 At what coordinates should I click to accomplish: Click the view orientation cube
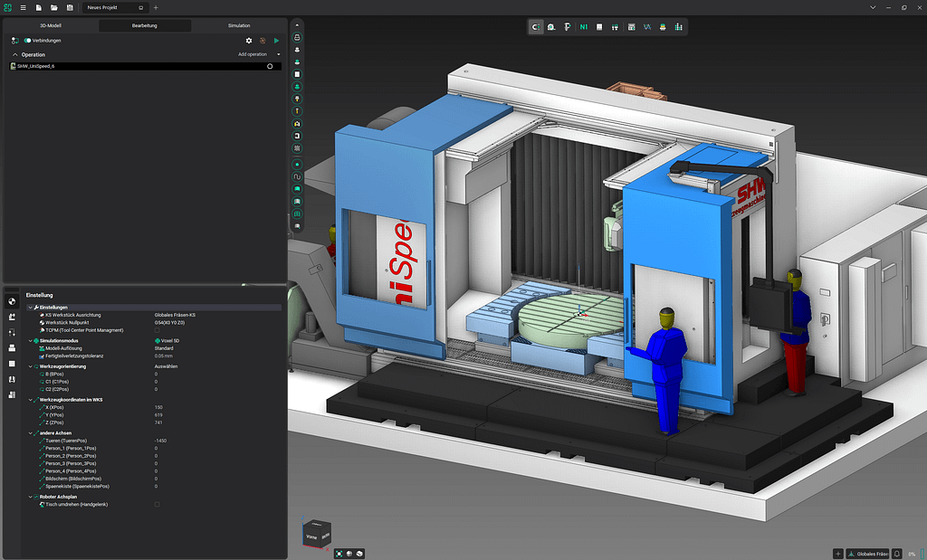click(x=316, y=533)
